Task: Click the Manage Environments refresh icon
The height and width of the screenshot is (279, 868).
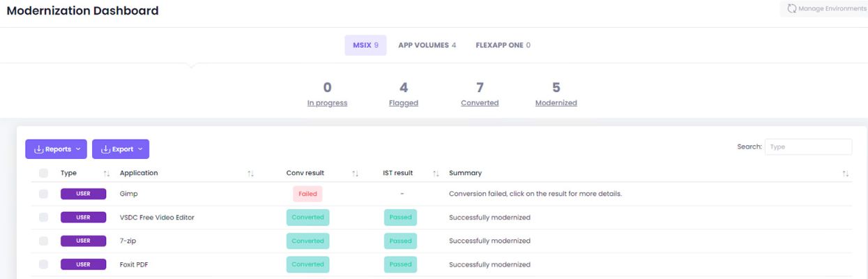Action: point(792,9)
